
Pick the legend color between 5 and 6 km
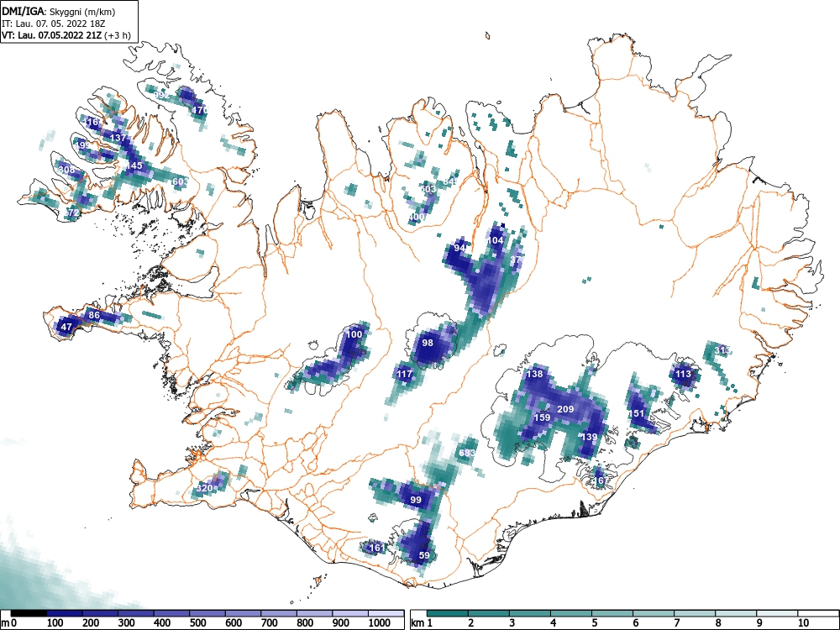[612, 613]
